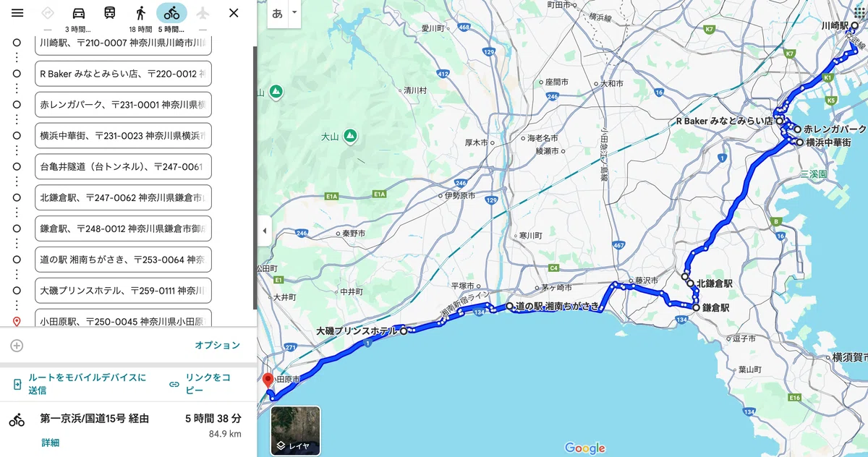Open the オプション route options

coord(217,346)
